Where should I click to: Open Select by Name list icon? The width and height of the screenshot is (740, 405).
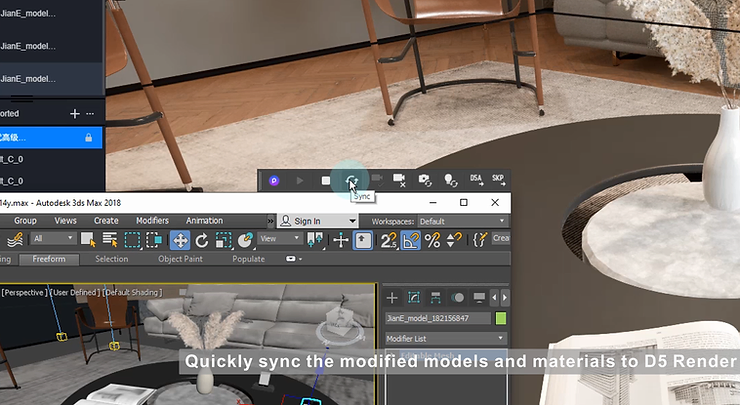pos(110,240)
